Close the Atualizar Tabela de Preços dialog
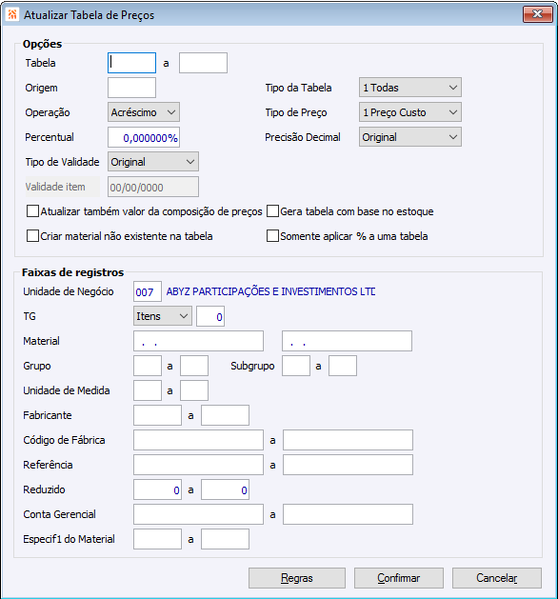 [x=537, y=15]
